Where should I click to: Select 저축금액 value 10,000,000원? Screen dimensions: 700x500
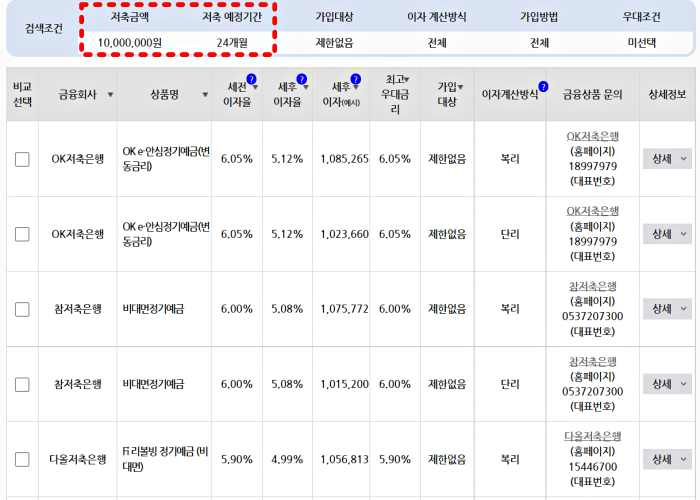tap(129, 43)
